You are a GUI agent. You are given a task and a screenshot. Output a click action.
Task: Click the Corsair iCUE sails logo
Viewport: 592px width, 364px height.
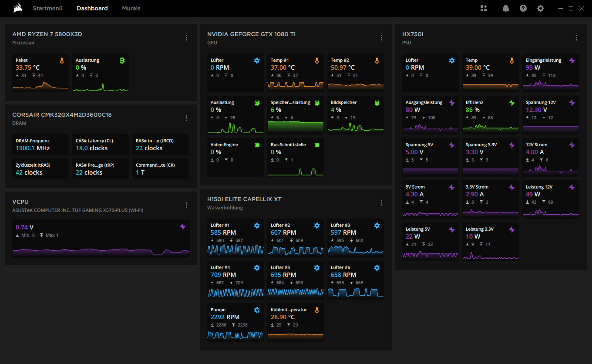tap(18, 8)
